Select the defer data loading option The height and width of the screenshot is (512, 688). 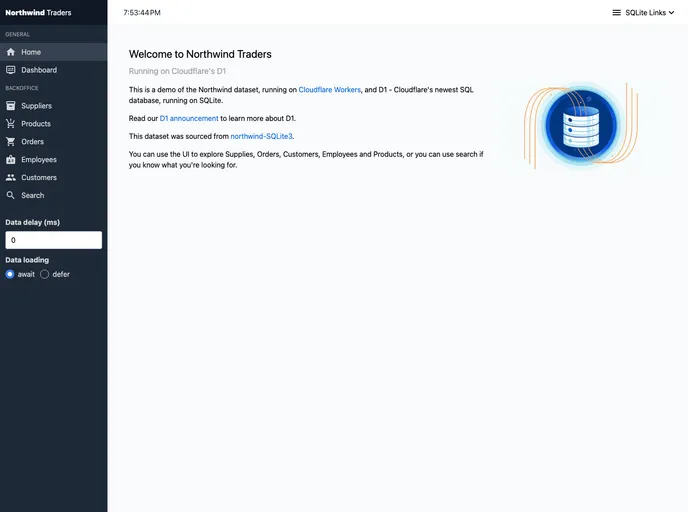tap(44, 274)
